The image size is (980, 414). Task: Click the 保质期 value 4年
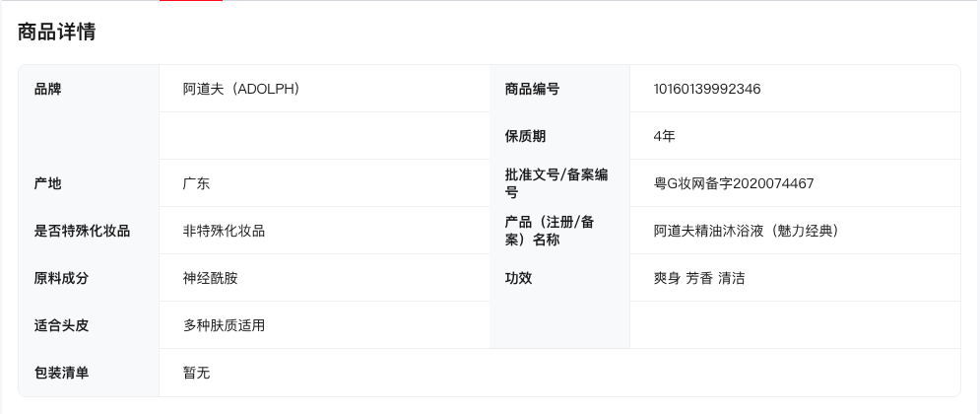point(664,136)
